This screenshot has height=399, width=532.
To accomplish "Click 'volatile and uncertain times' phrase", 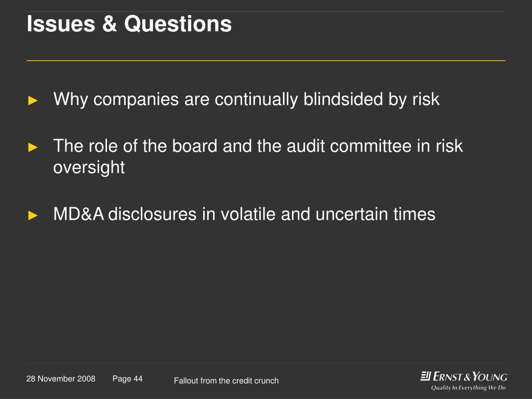I will [x=328, y=214].
